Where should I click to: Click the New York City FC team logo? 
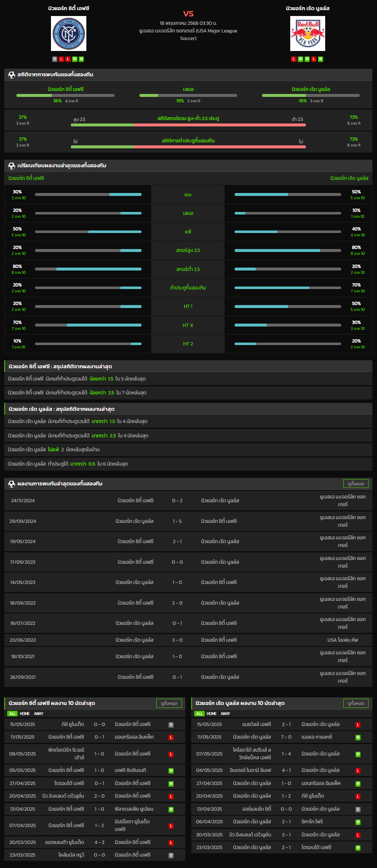(x=69, y=34)
